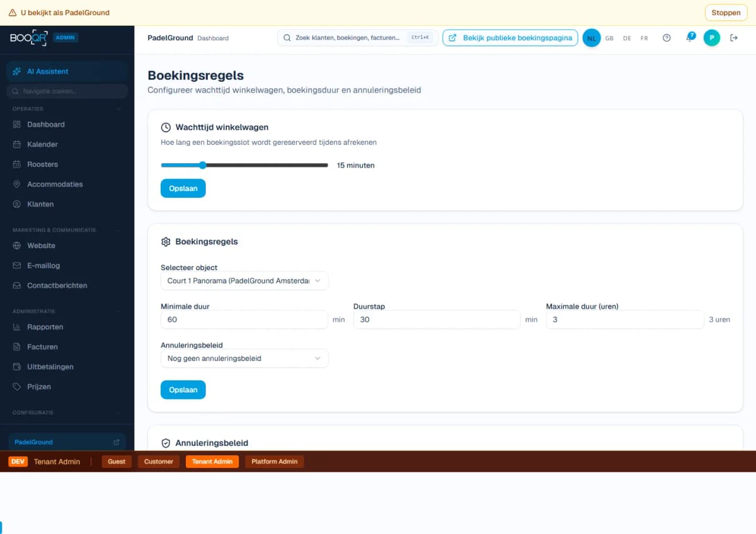Switch language to DE

tap(627, 38)
